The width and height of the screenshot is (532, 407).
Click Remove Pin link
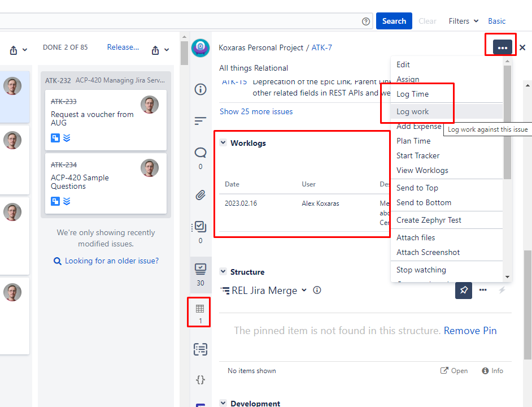pyautogui.click(x=470, y=331)
